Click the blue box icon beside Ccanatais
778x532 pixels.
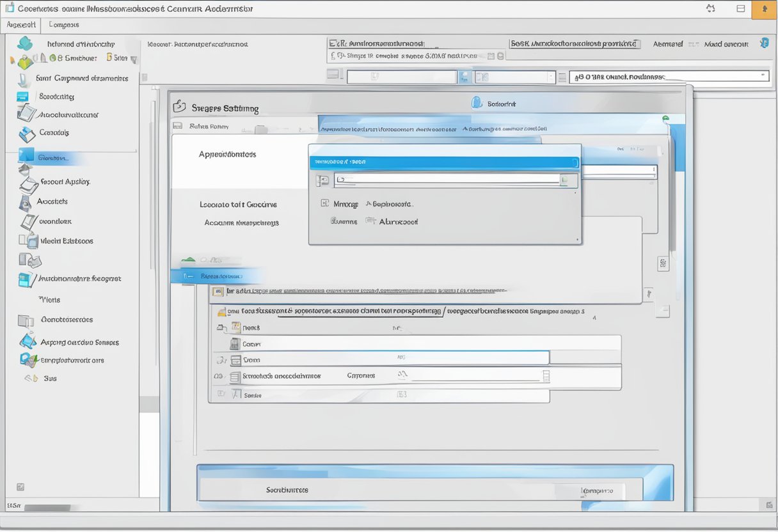click(27, 134)
